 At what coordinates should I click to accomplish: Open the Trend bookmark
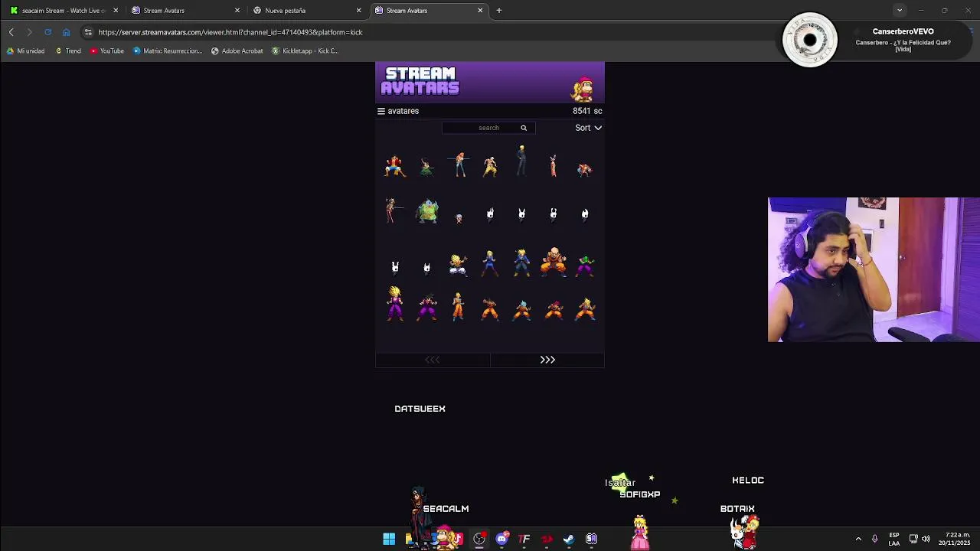tap(68, 51)
